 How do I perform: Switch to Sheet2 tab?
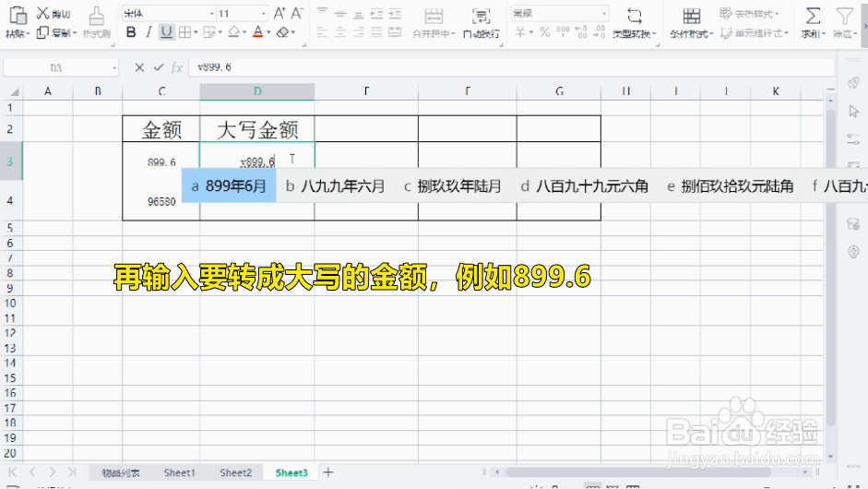tap(236, 472)
